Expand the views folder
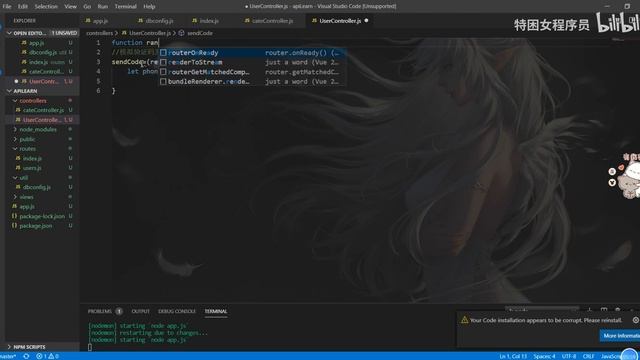 [x=15, y=197]
